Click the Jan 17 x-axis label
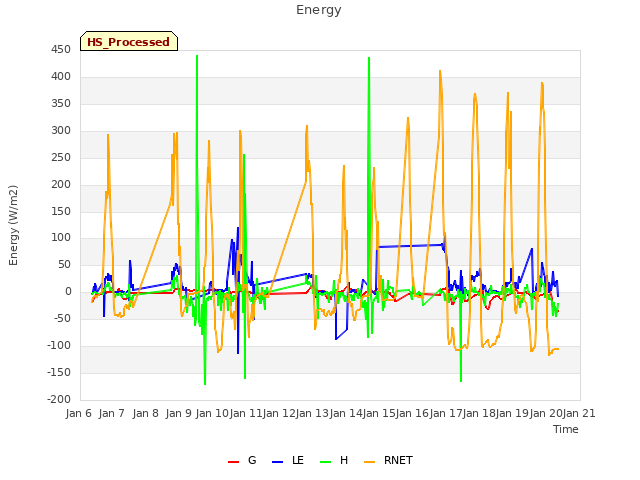Image resolution: width=640 pixels, height=480 pixels. coord(446,413)
